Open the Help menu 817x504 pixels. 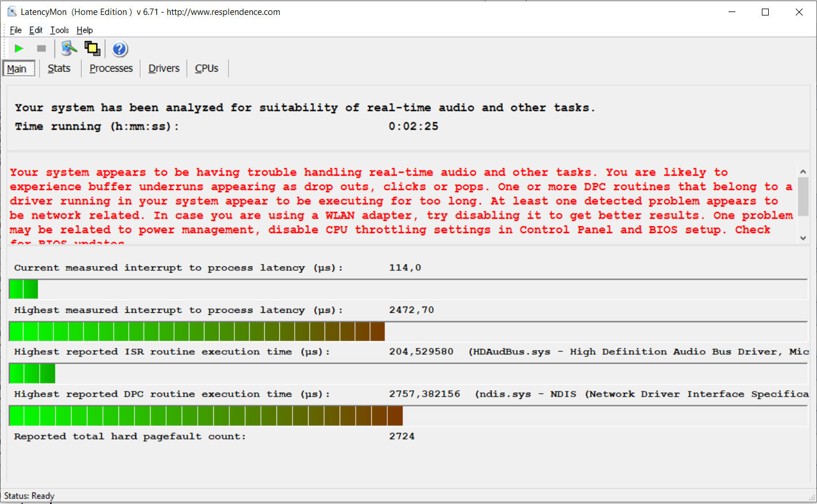click(84, 30)
